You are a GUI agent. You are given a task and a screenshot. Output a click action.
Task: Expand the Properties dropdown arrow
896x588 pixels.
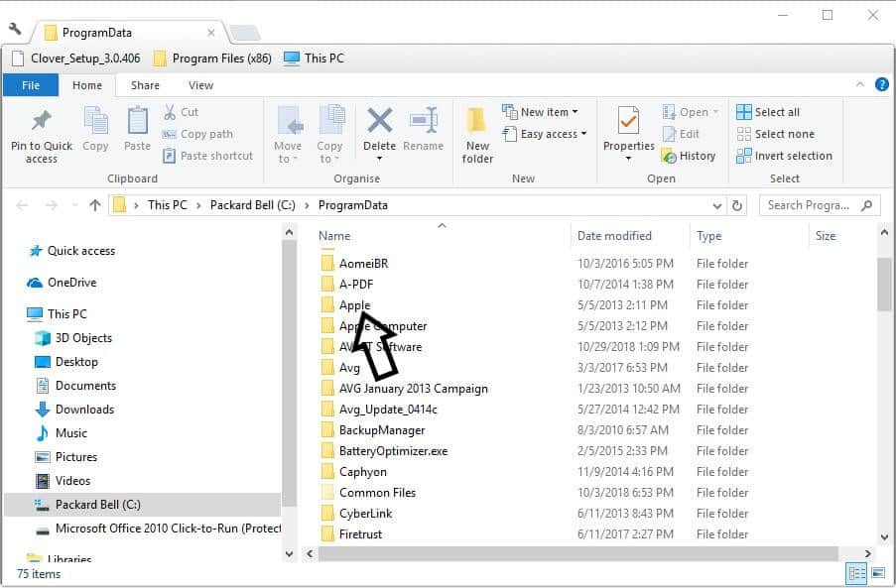(628, 158)
